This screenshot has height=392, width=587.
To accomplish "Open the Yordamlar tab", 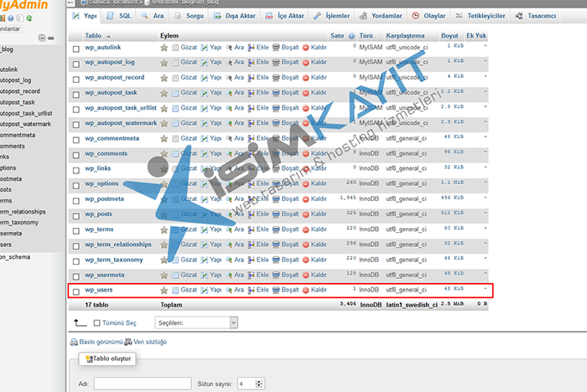I will coord(381,16).
